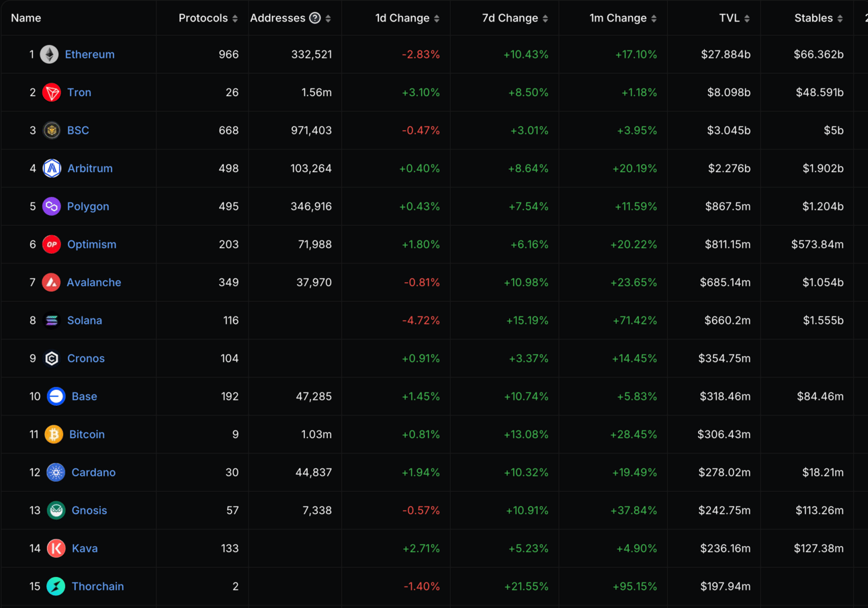Click Base stables value $84.46m
868x608 pixels.
point(820,396)
